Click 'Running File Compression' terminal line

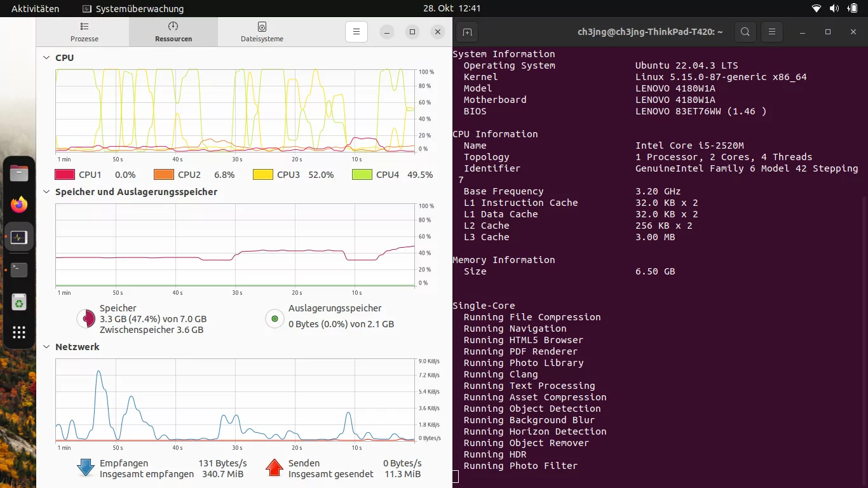click(x=532, y=317)
